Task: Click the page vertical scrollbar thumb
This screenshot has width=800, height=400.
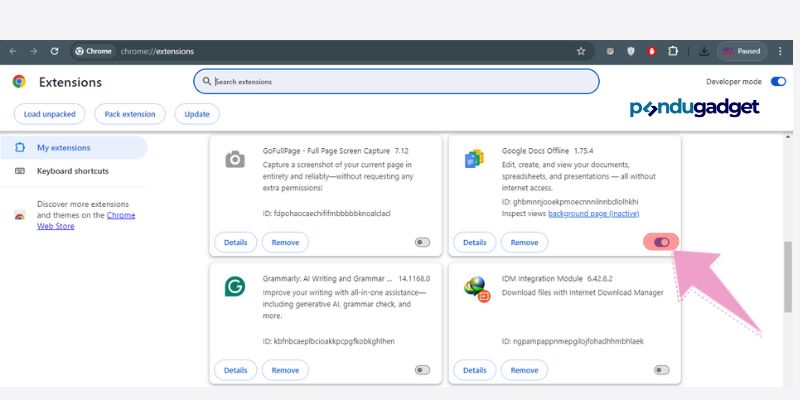Action: coord(788,276)
